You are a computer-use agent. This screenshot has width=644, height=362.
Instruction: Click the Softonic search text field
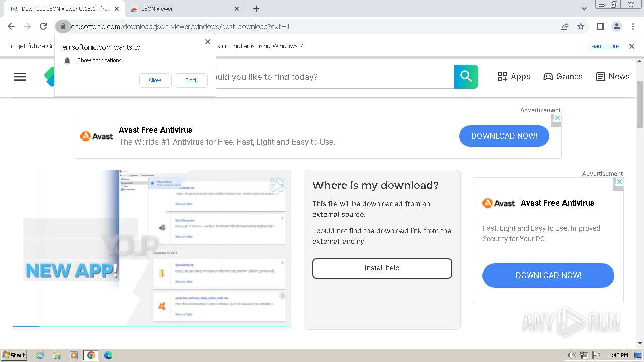coord(335,77)
